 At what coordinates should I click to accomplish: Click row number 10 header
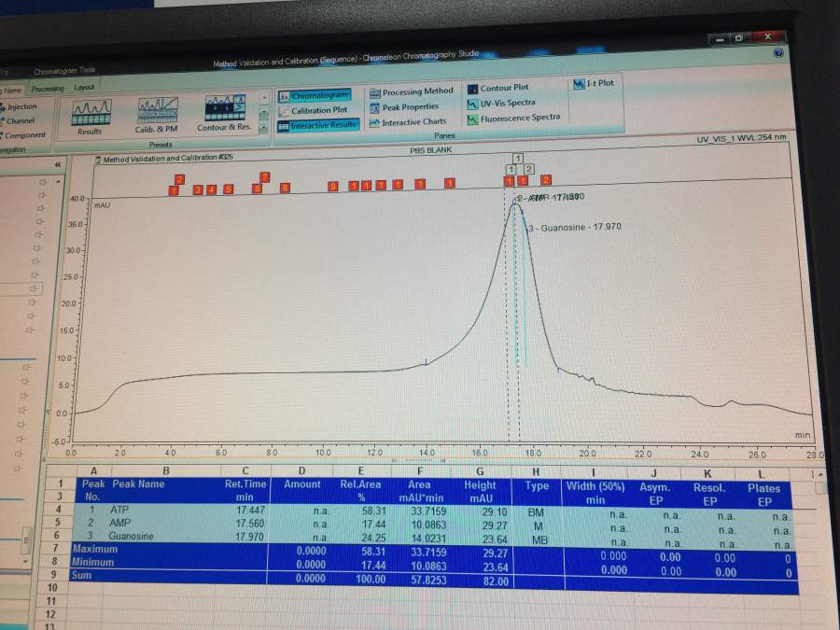[51, 588]
